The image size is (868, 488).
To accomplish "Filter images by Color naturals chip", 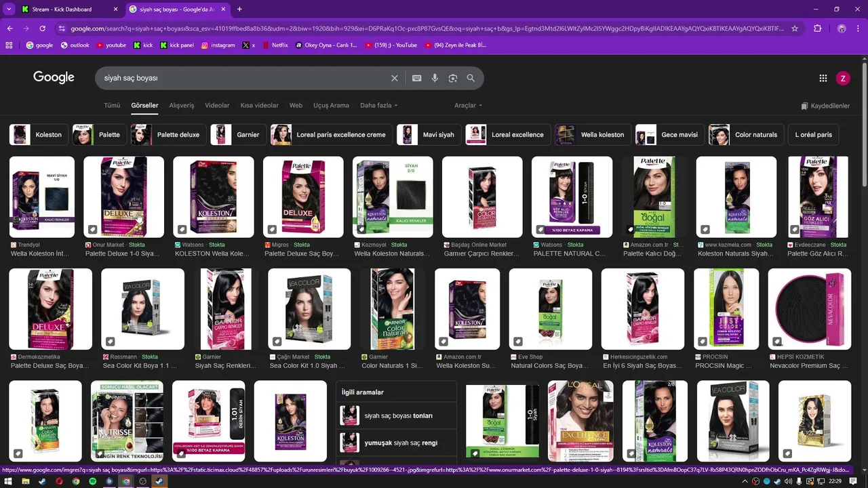I will (x=746, y=135).
